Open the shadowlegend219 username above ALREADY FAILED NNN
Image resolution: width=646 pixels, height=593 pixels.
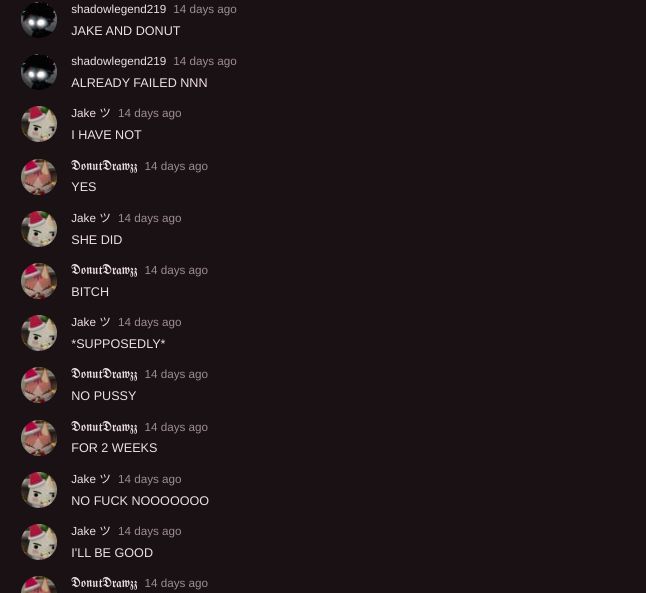119,61
